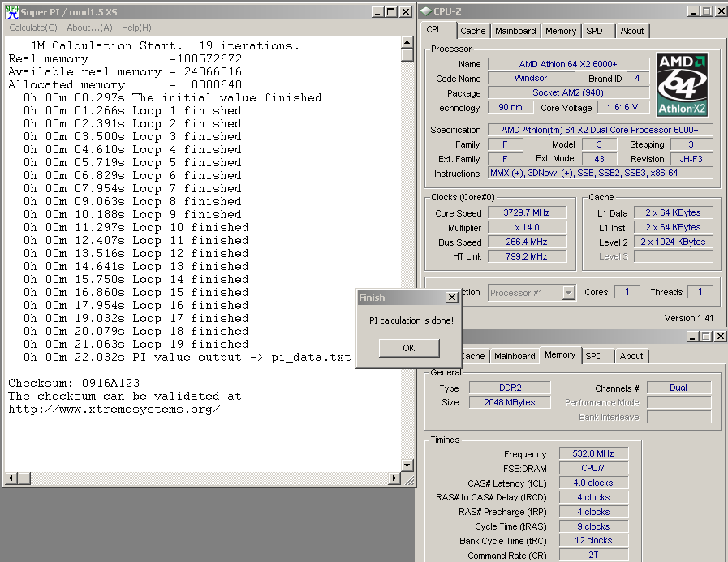Image resolution: width=728 pixels, height=562 pixels.
Task: Click the Core Speed value 3729.7 MHz
Action: pyautogui.click(x=527, y=213)
